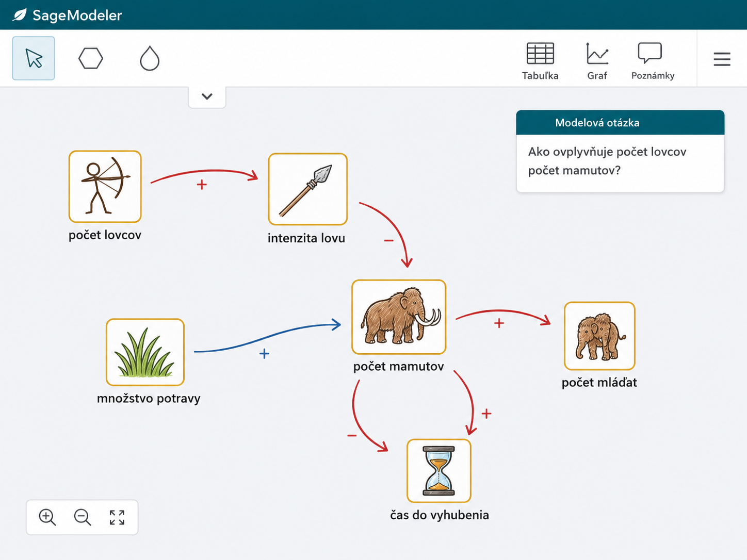Image resolution: width=747 pixels, height=560 pixels.
Task: Select the blue arrow from množstvo potravy
Action: tap(267, 337)
